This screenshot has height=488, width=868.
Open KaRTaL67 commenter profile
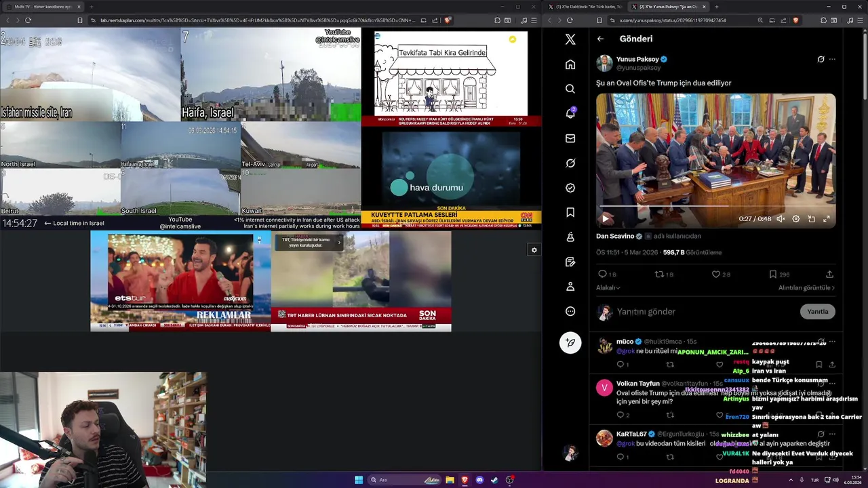(631, 434)
